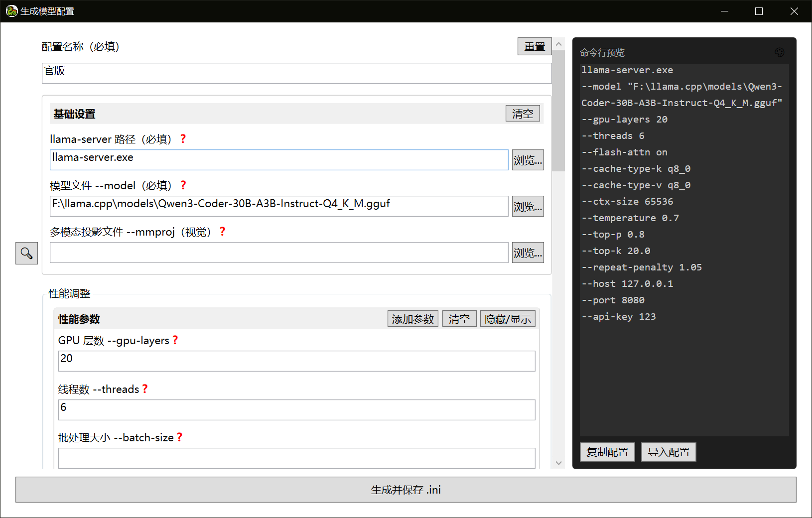Click the 重置 button
Screen dimensions: 812x518
click(535, 46)
